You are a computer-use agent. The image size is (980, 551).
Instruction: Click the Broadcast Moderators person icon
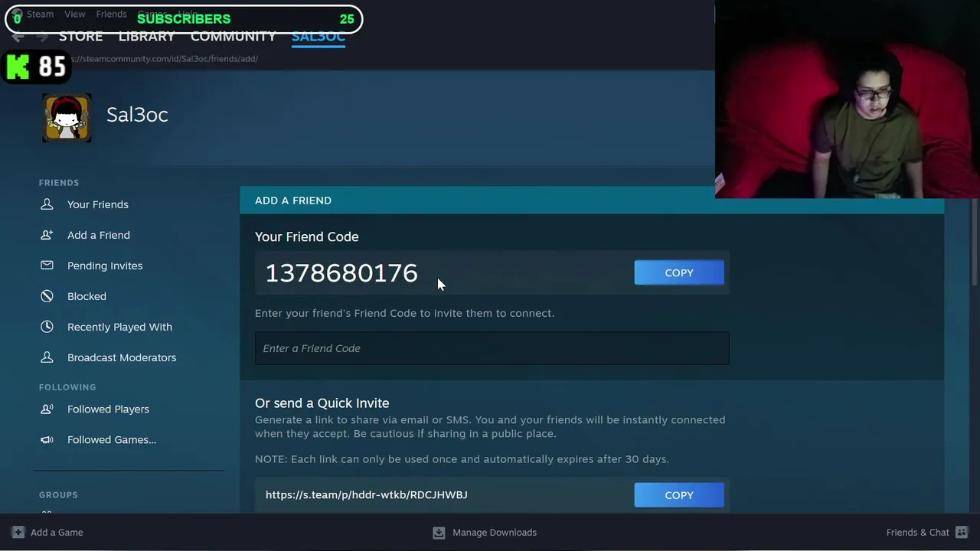(x=47, y=357)
